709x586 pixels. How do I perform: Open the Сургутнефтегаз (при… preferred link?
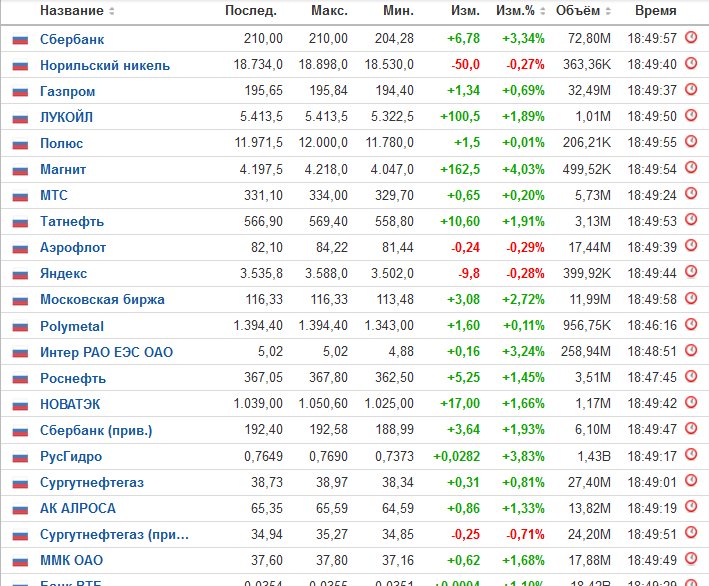(x=114, y=534)
